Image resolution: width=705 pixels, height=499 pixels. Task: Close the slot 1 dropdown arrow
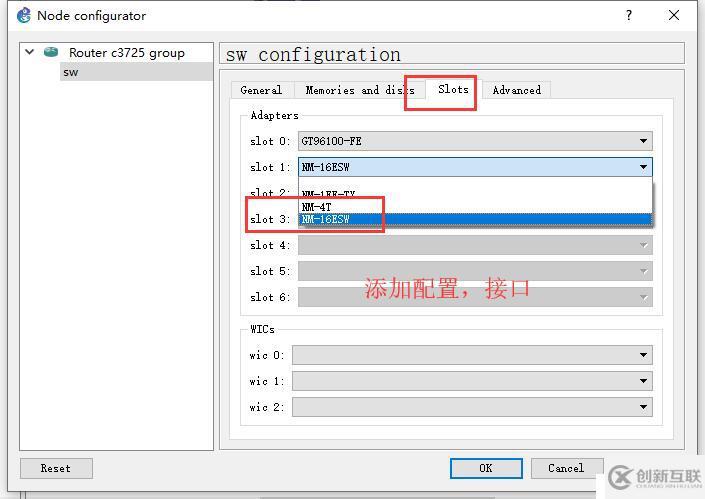643,167
